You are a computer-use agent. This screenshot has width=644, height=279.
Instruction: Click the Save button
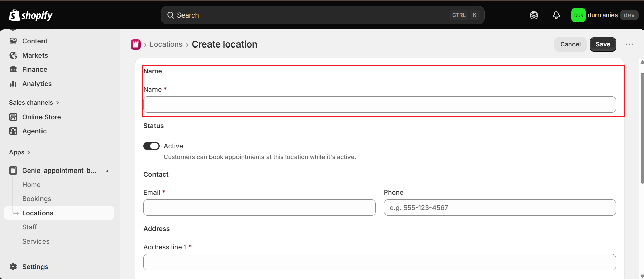(603, 44)
